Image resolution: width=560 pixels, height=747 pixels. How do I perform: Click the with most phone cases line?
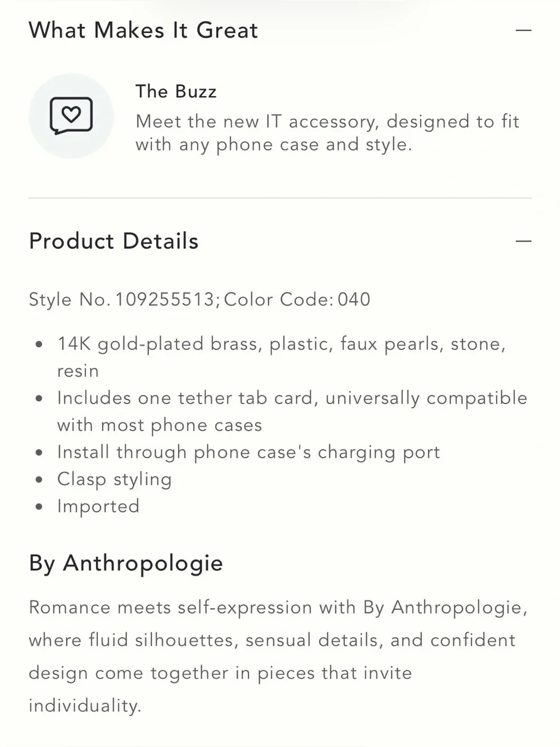coord(160,425)
